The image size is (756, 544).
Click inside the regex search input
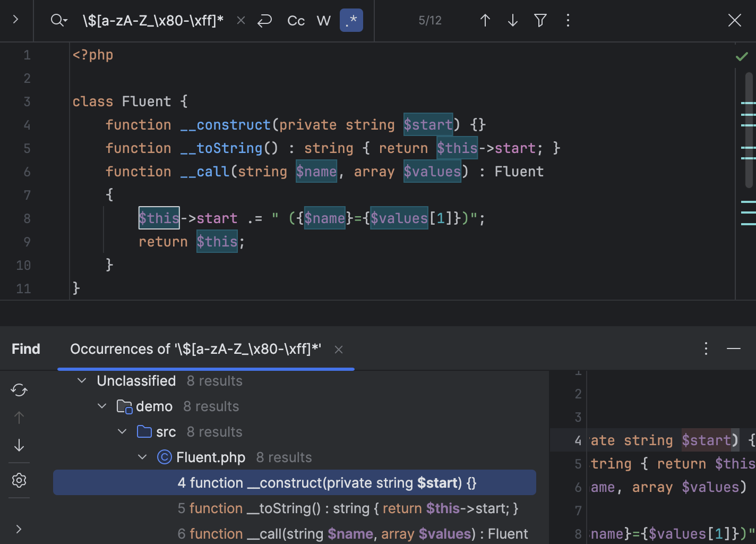(x=153, y=21)
